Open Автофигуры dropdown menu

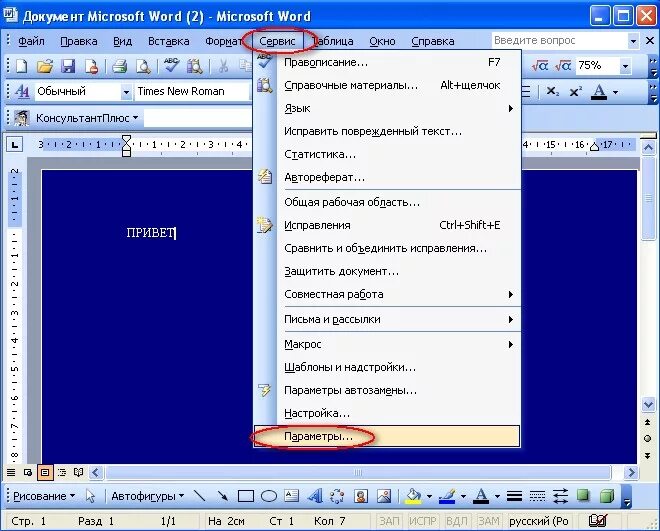147,496
